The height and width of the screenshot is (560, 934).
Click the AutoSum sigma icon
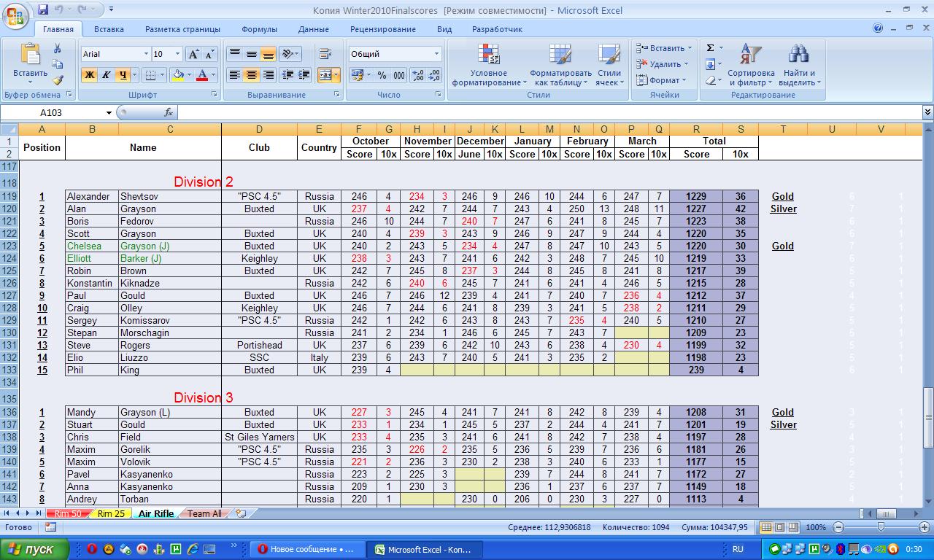[710, 48]
